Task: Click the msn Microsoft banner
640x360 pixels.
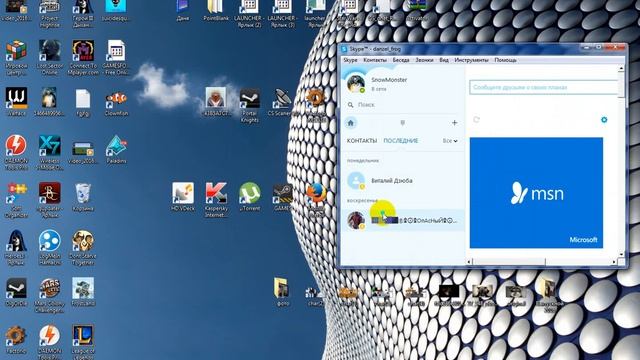Action: click(536, 193)
